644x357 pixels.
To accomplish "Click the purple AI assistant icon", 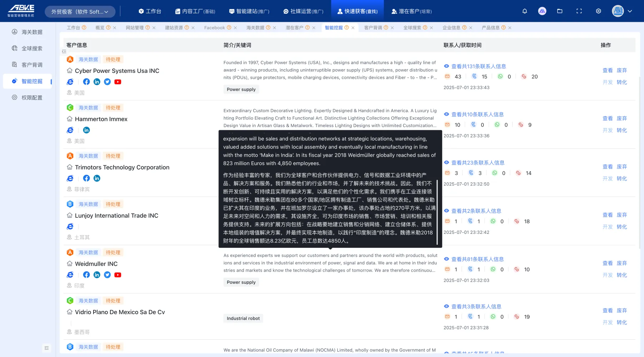I will [542, 11].
